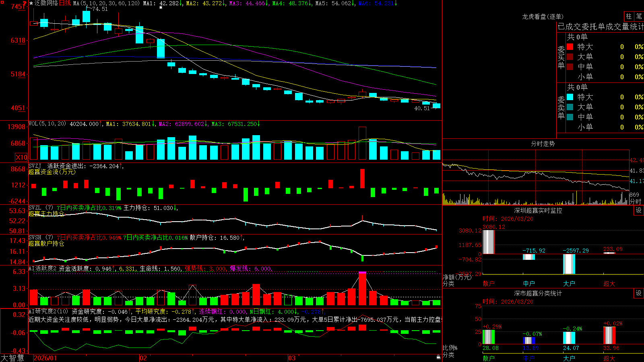Click MA1: 42.282 value label

tap(163, 3)
